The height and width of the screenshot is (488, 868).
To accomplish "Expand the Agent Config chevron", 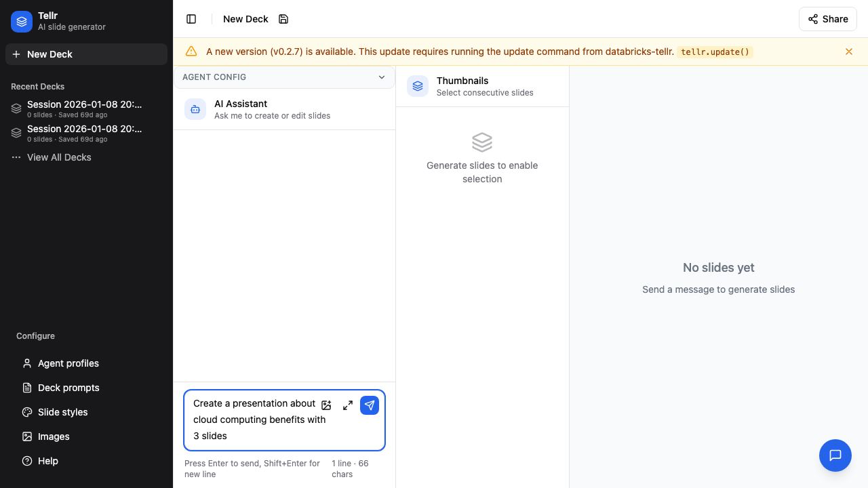I will pyautogui.click(x=382, y=77).
